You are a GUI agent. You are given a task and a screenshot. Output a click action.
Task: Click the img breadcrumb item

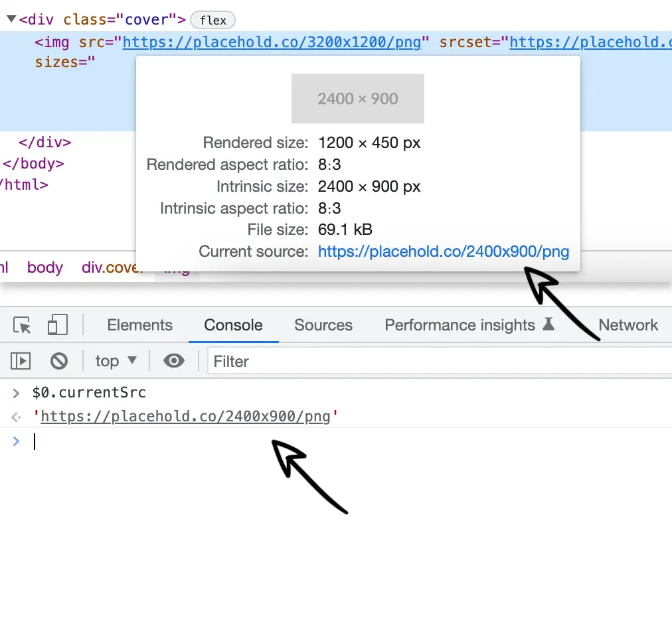pos(177,267)
